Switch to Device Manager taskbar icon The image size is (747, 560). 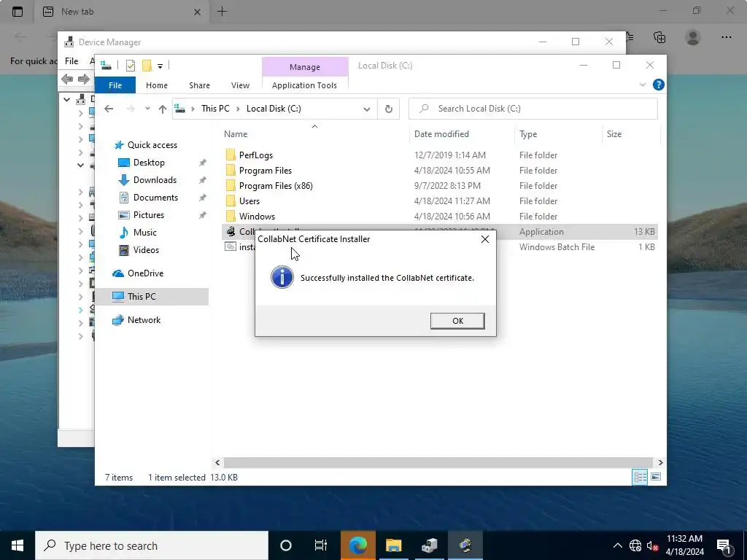click(429, 545)
